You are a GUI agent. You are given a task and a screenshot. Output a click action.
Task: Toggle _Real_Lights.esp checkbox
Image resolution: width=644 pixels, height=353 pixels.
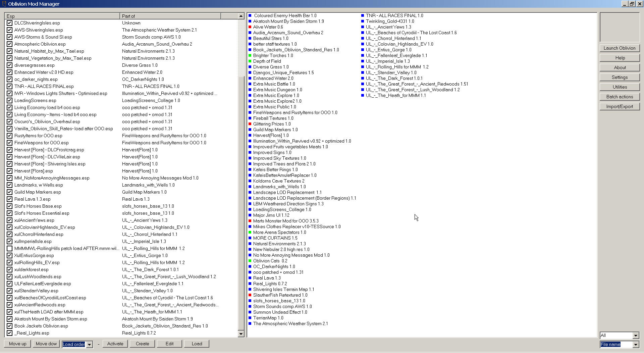click(x=9, y=333)
